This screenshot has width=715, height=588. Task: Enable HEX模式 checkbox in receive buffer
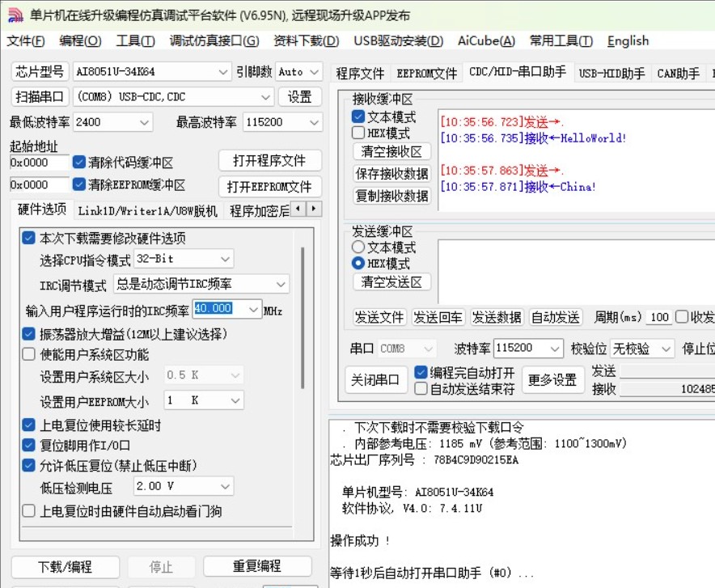click(358, 133)
